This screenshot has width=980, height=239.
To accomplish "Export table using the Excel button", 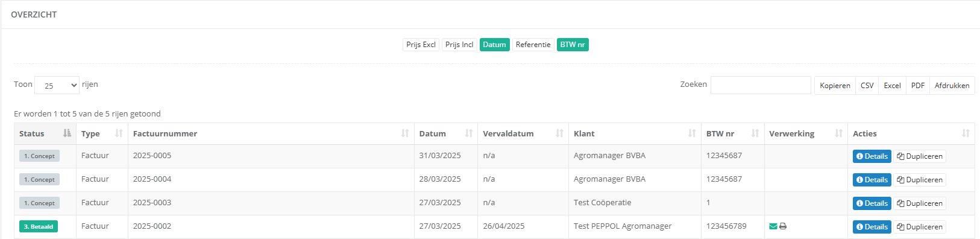I will pos(892,86).
